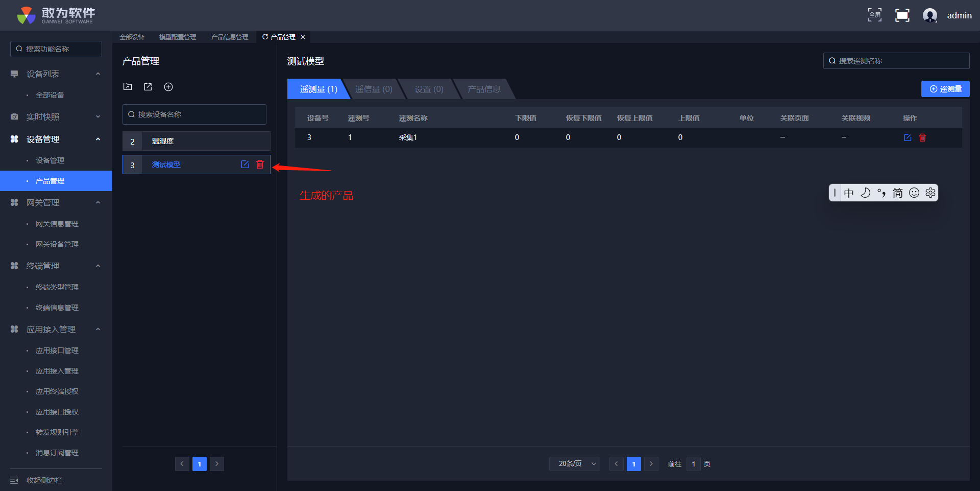The width and height of the screenshot is (980, 491).
Task: Open the 20条/页 page size dropdown
Action: pos(575,464)
